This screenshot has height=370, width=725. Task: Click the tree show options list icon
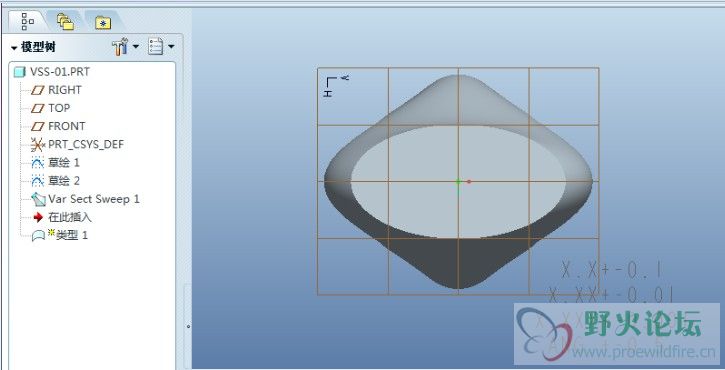(155, 47)
